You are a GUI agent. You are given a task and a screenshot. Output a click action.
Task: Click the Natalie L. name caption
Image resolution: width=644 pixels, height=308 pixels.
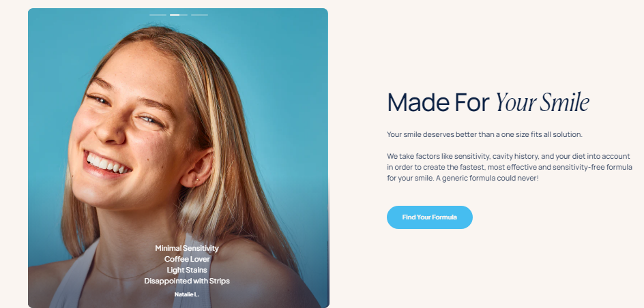tap(187, 294)
